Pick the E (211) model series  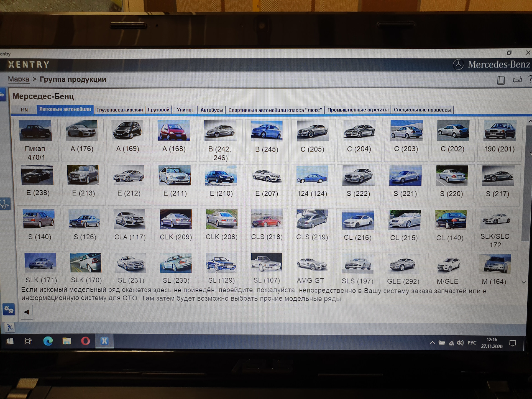pyautogui.click(x=175, y=175)
